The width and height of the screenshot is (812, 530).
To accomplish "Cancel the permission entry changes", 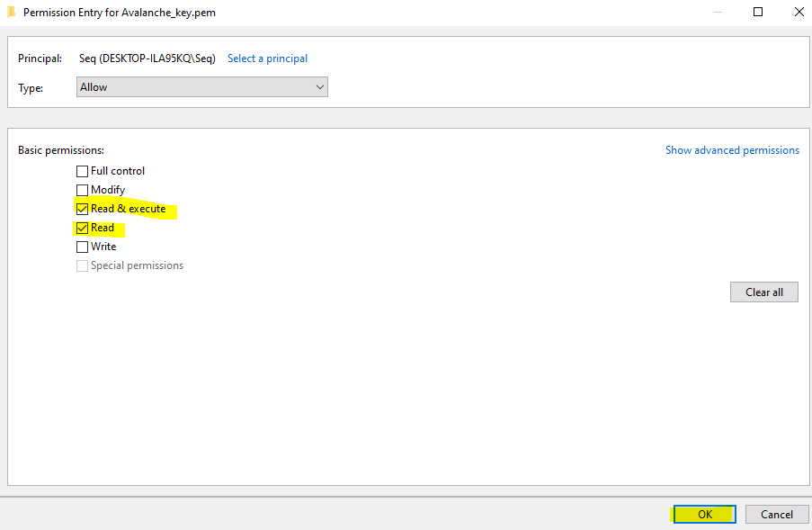I will [776, 515].
